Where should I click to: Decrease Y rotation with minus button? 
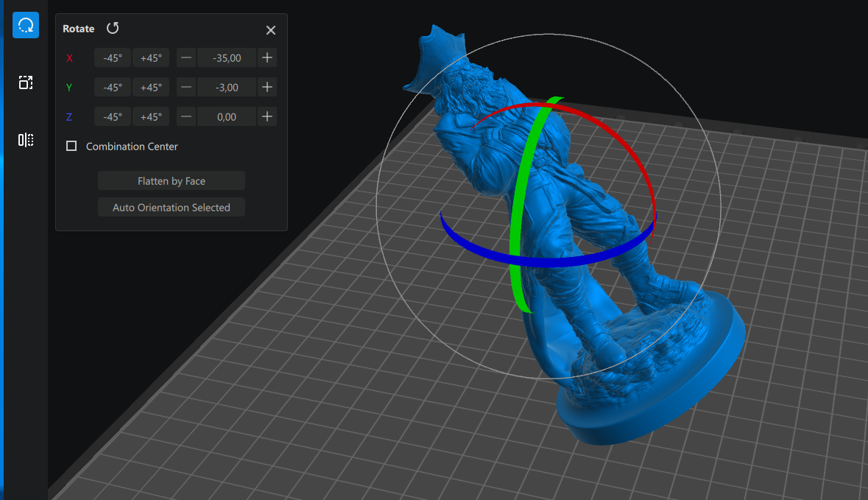[x=187, y=87]
